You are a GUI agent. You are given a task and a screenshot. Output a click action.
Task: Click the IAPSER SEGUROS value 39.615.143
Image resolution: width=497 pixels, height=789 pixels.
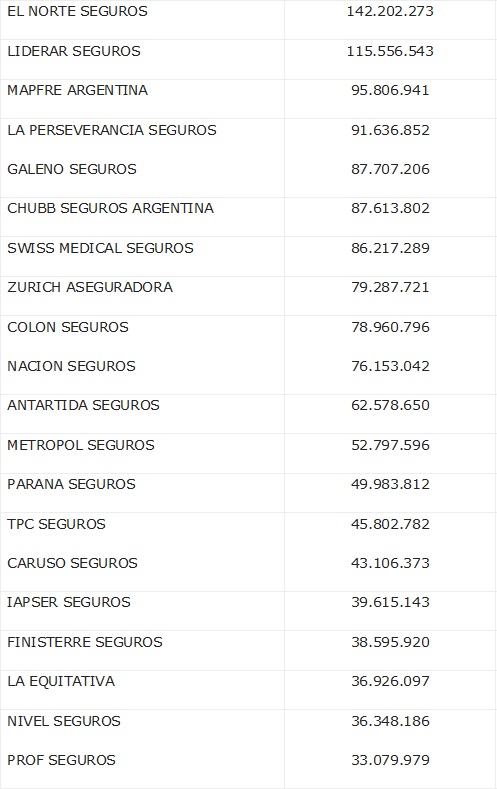coord(390,602)
